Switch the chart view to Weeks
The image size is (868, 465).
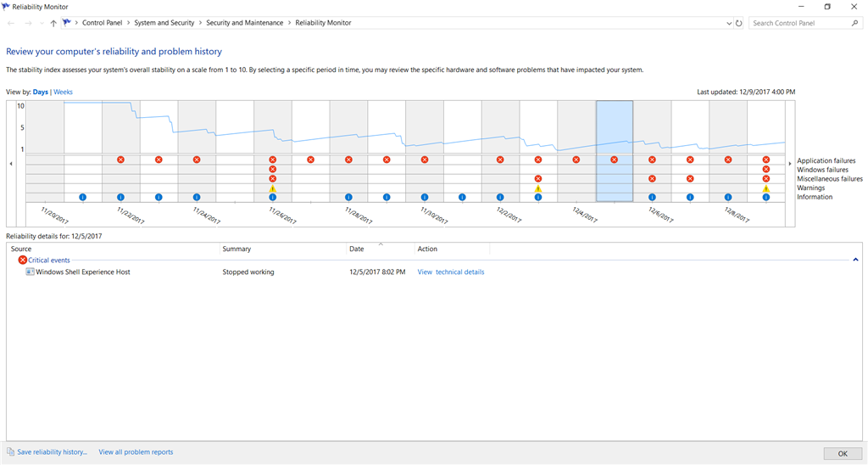[x=64, y=92]
